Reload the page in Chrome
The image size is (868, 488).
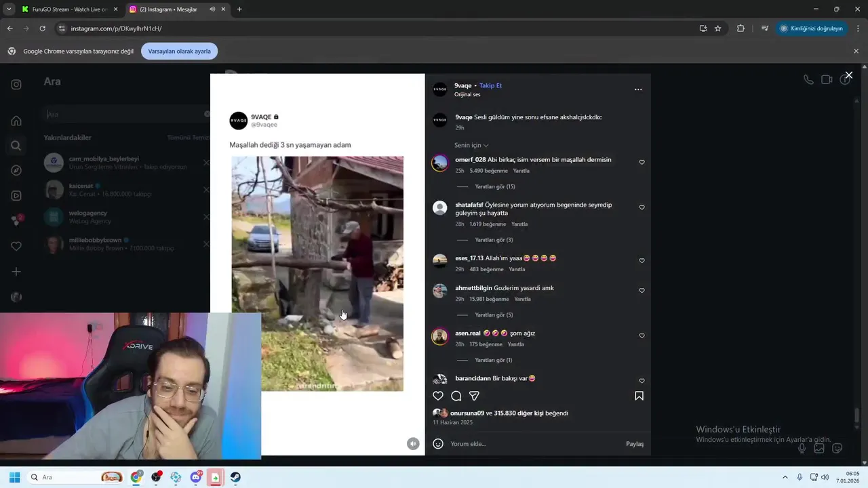(42, 28)
